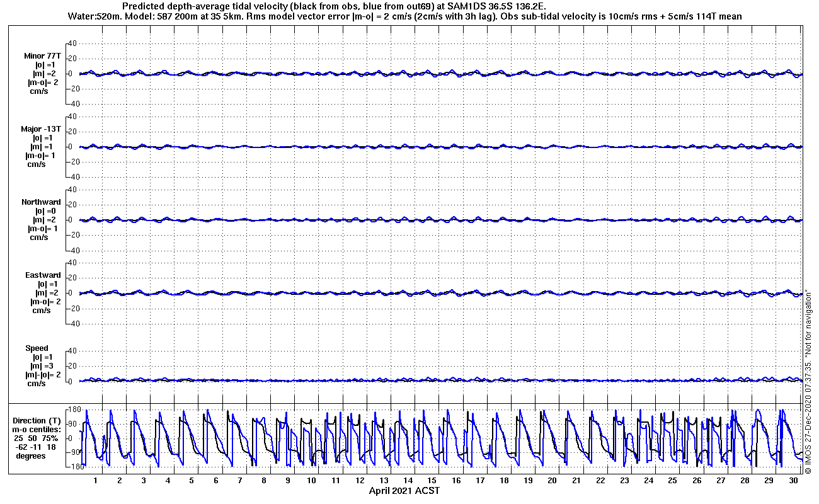
Task: Click day 12 on the date axis
Action: pyautogui.click(x=360, y=481)
